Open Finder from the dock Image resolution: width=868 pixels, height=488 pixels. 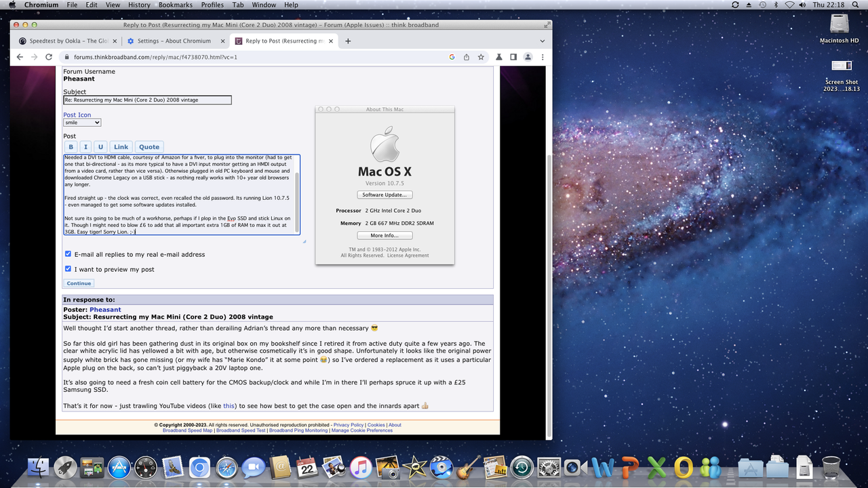[39, 467]
